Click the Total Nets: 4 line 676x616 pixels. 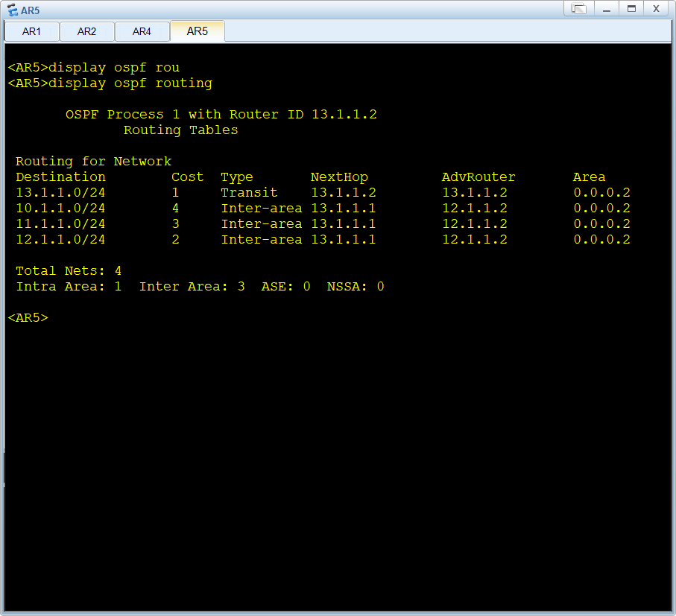(69, 271)
